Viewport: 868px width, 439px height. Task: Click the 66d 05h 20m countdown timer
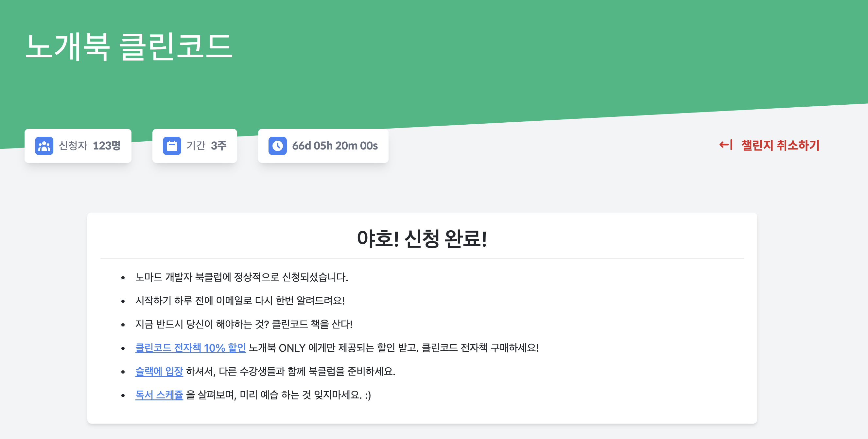click(x=335, y=146)
